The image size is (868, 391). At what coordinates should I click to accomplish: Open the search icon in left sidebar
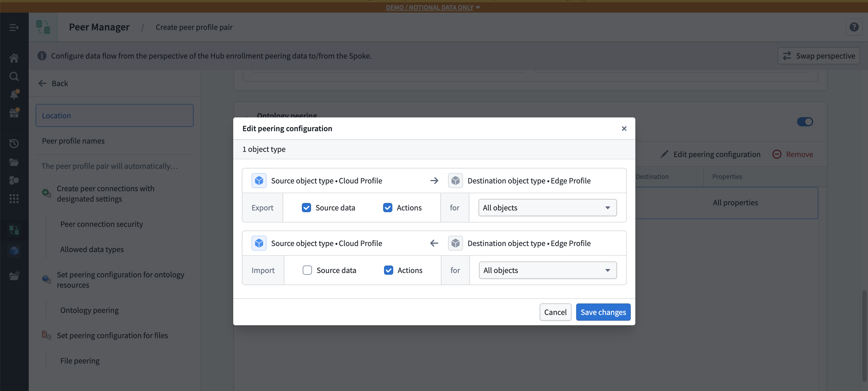pyautogui.click(x=14, y=76)
